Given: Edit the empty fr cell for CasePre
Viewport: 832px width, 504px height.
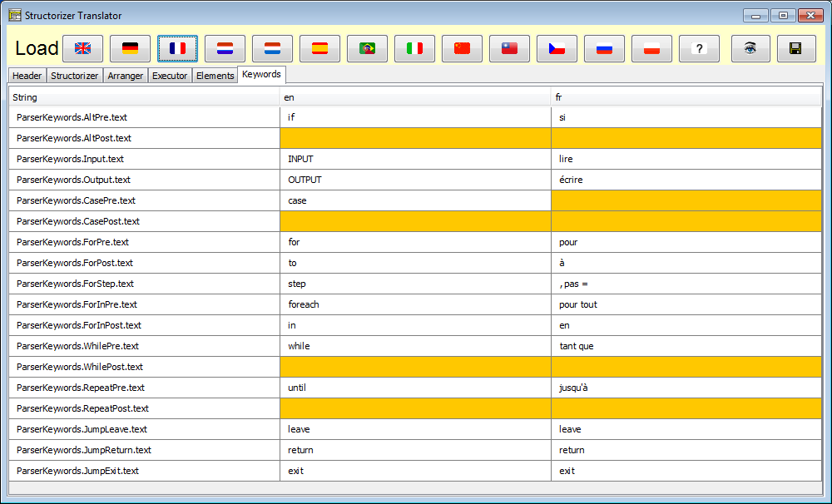Looking at the screenshot, I should click(686, 200).
